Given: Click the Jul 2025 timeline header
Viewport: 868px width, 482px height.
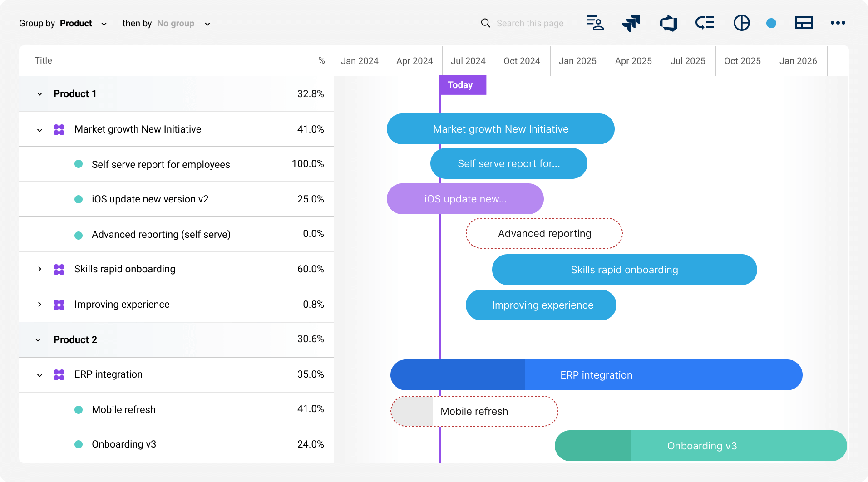Looking at the screenshot, I should pyautogui.click(x=688, y=61).
